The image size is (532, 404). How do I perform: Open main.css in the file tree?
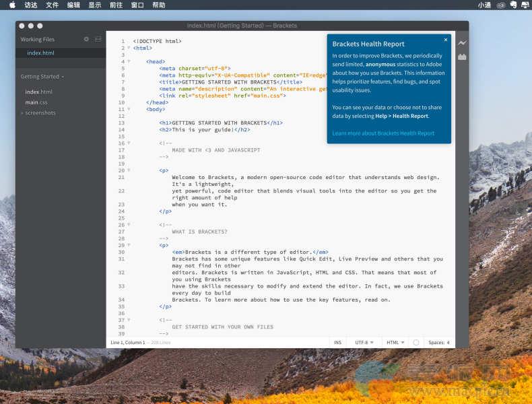coord(36,102)
